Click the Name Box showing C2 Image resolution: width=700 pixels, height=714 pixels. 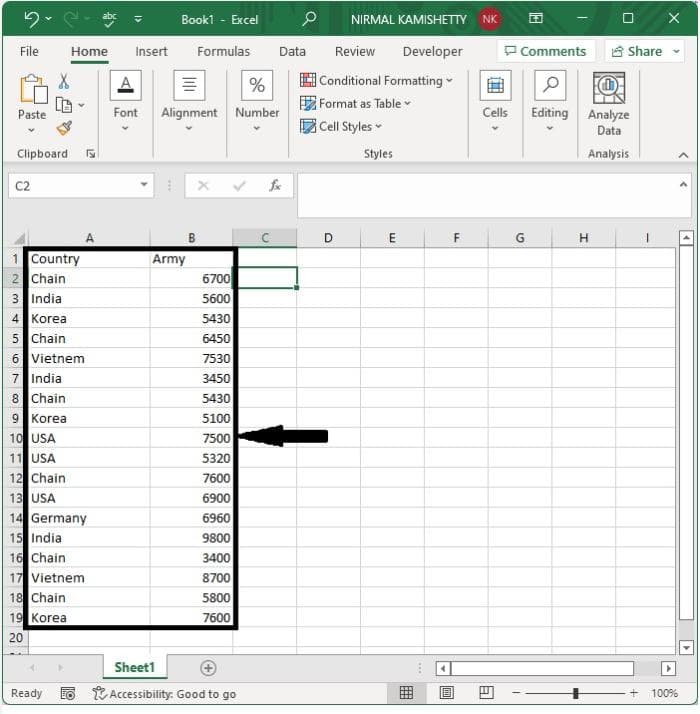73,186
